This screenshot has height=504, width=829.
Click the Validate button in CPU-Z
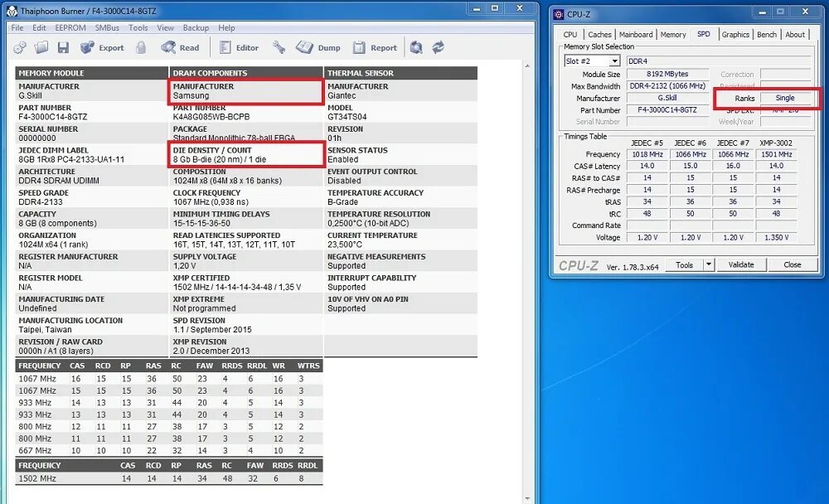741,264
